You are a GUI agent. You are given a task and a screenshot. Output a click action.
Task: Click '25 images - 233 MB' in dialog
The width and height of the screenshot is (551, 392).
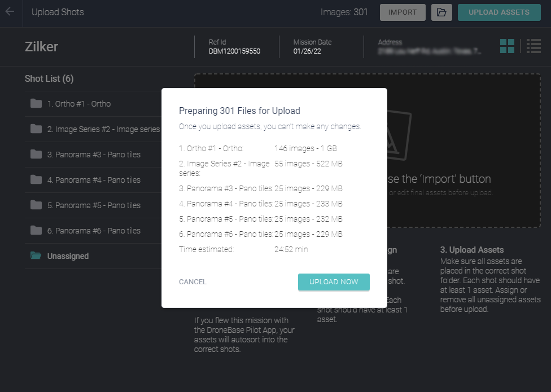pyautogui.click(x=308, y=204)
